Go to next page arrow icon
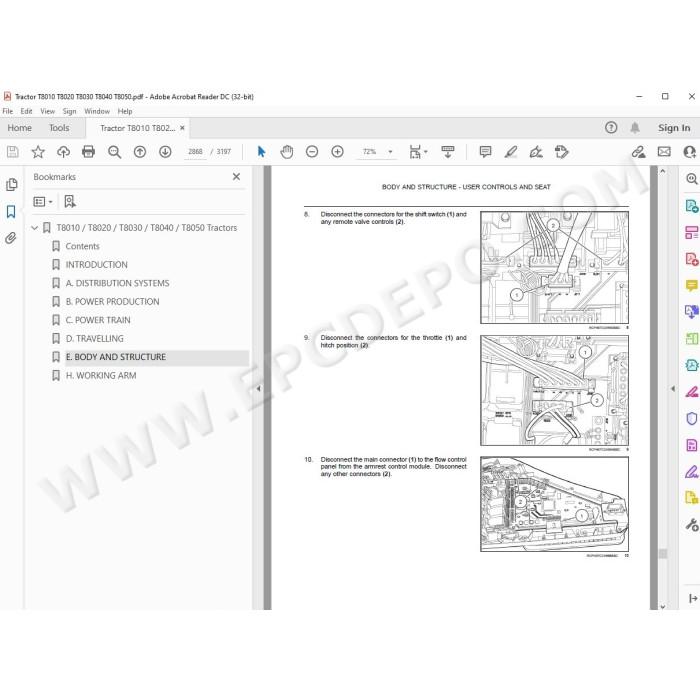Image resolution: width=700 pixels, height=700 pixels. 165,152
